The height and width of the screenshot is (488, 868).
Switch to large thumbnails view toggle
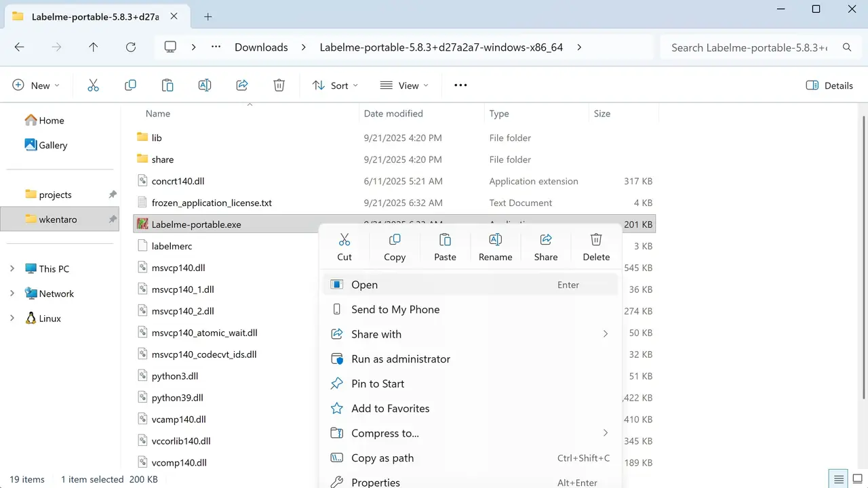[x=856, y=479]
